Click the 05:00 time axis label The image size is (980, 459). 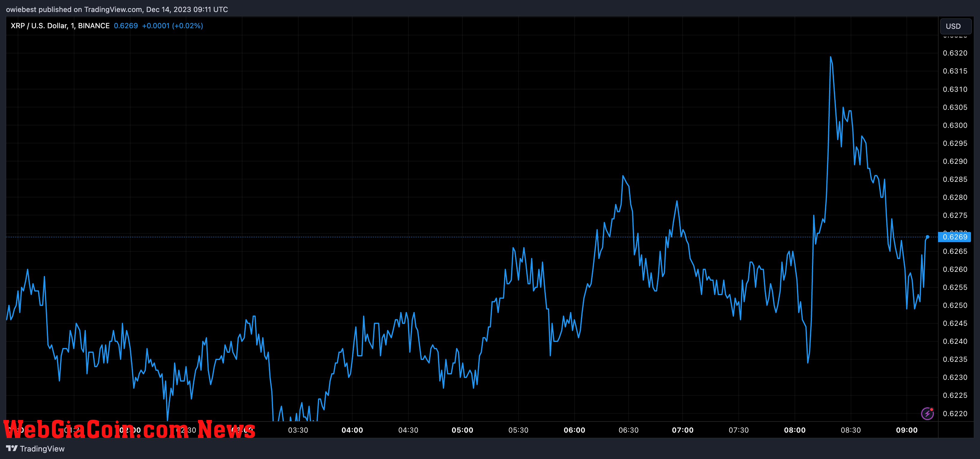pyautogui.click(x=462, y=430)
